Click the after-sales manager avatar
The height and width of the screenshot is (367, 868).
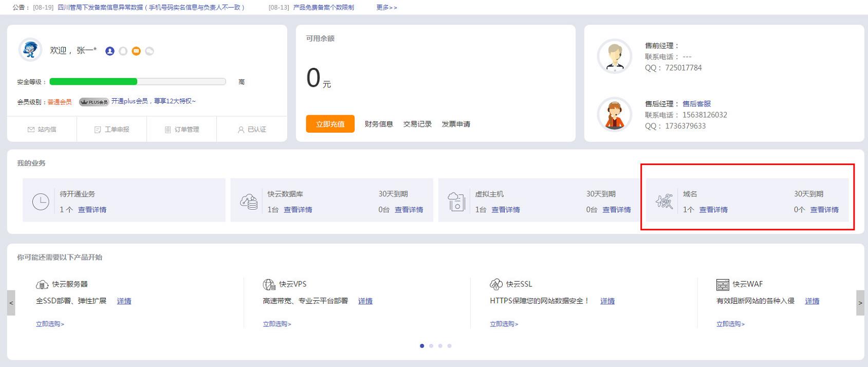[615, 114]
